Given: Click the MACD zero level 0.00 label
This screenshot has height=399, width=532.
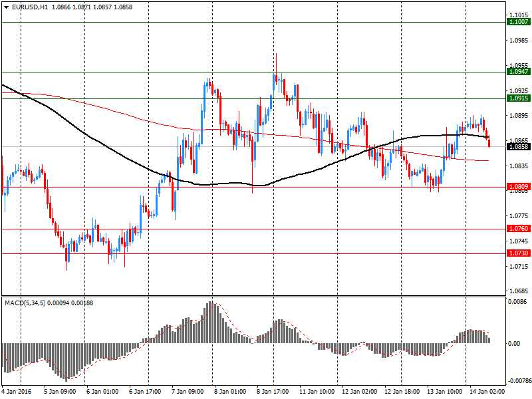Looking at the screenshot, I should [514, 344].
